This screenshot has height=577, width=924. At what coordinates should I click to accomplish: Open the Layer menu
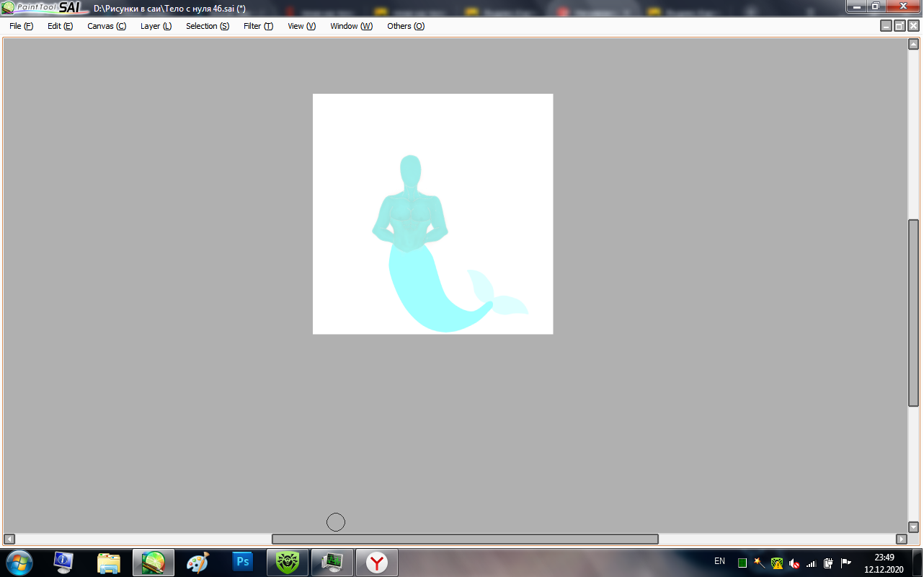click(x=156, y=26)
